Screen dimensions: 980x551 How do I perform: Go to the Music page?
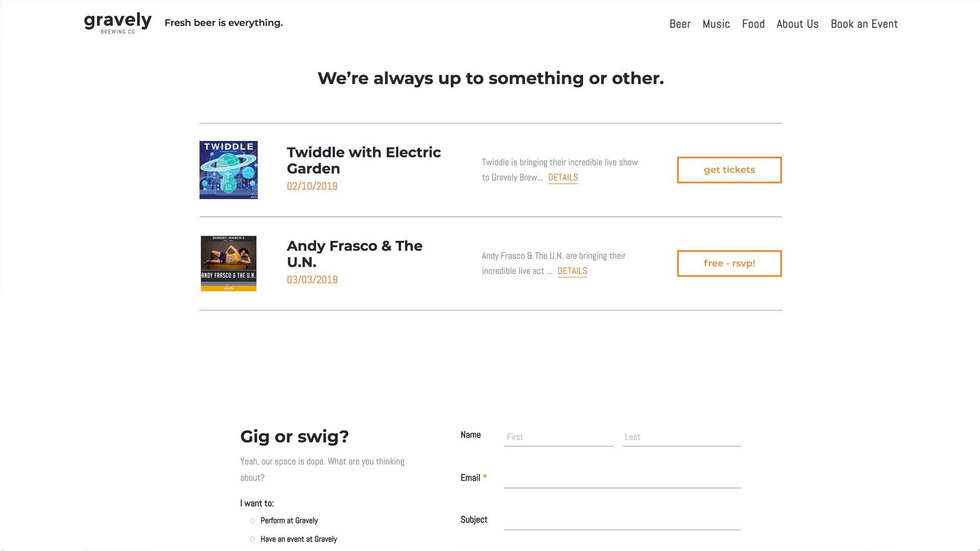(x=716, y=24)
